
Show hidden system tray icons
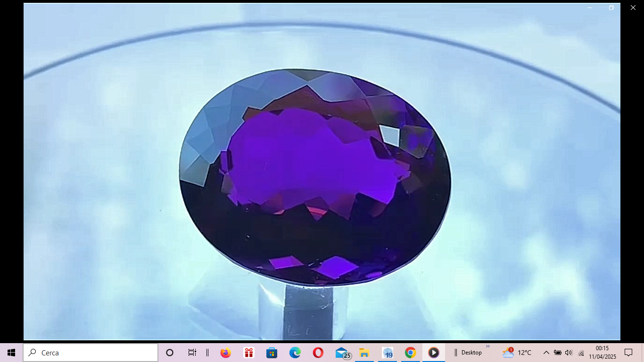tap(546, 353)
